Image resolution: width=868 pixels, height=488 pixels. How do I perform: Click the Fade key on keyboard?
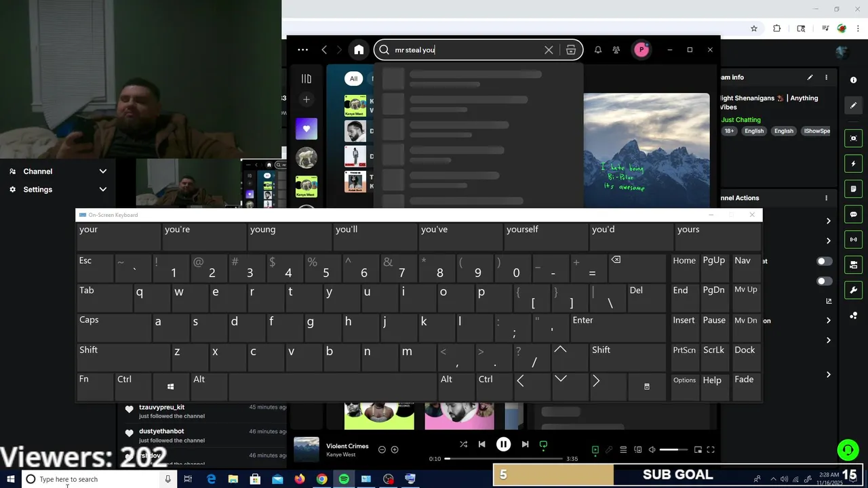point(745,387)
